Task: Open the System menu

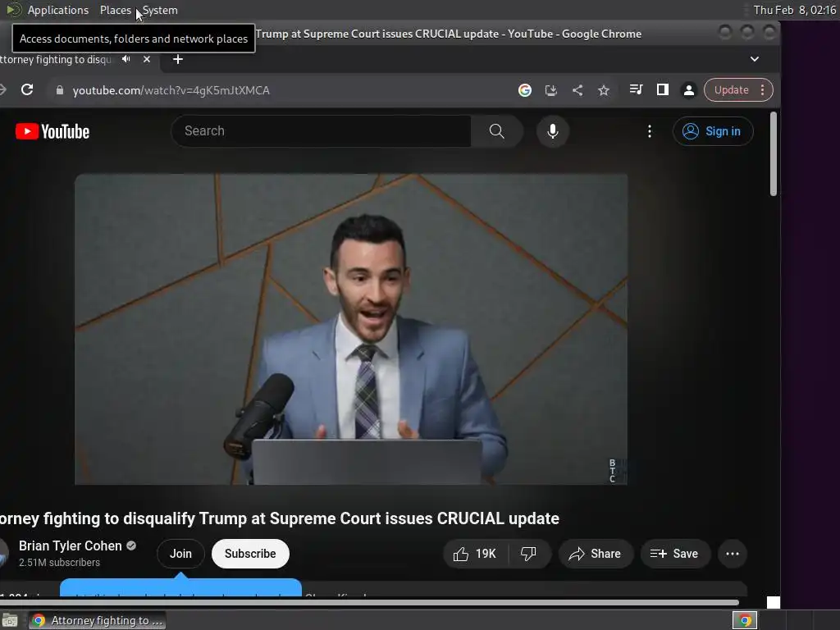Action: pyautogui.click(x=160, y=10)
